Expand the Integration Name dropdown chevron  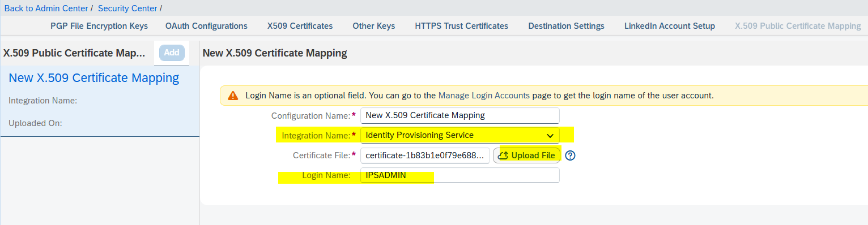coord(550,136)
